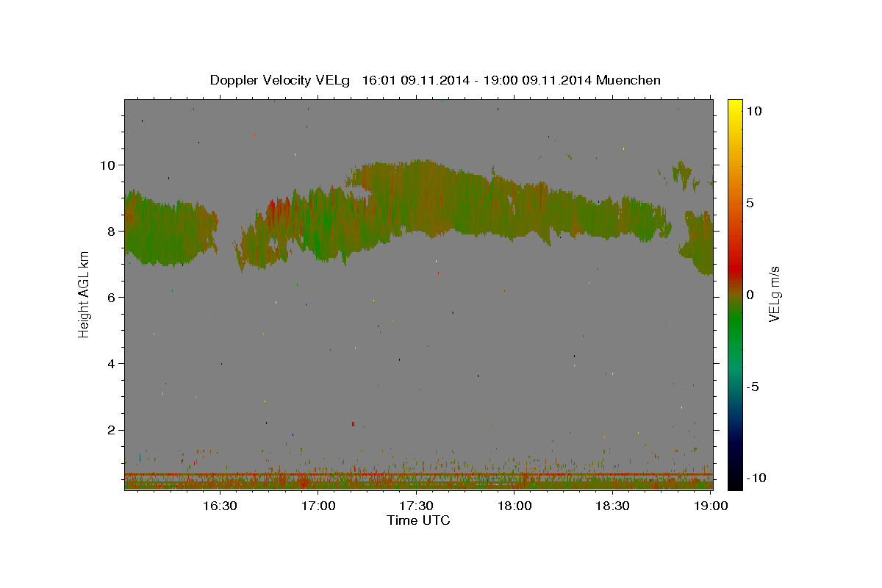Click the 18:30 time tick label
882x588 pixels.
pos(612,506)
